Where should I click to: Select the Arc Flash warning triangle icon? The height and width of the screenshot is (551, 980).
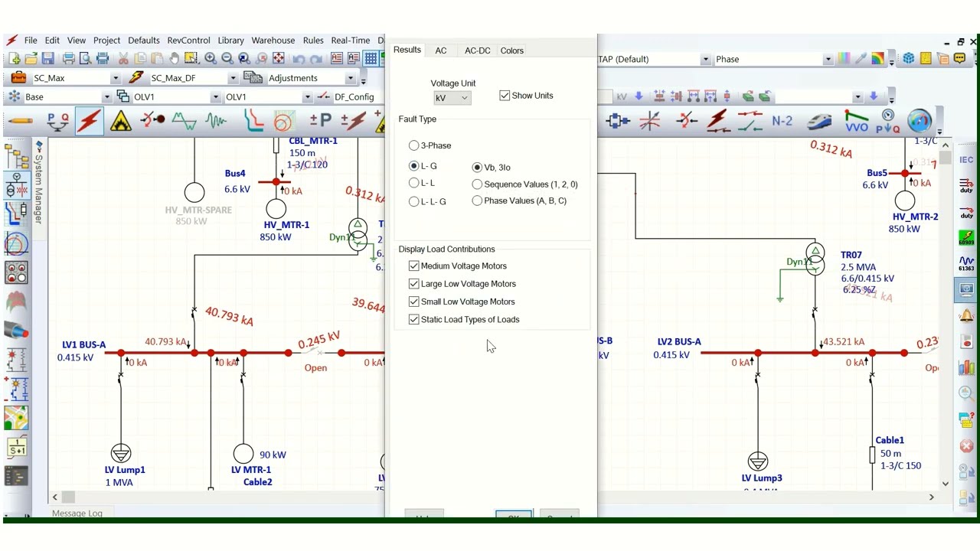[121, 121]
